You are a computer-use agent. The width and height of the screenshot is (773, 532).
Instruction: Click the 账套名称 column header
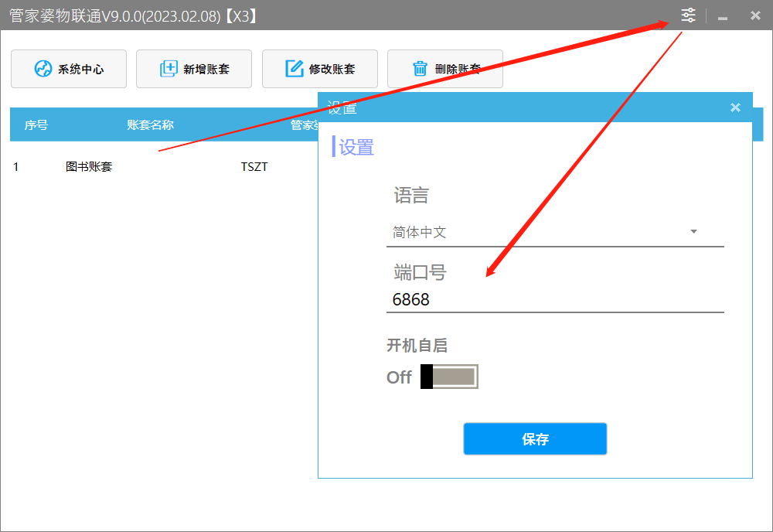pos(151,125)
